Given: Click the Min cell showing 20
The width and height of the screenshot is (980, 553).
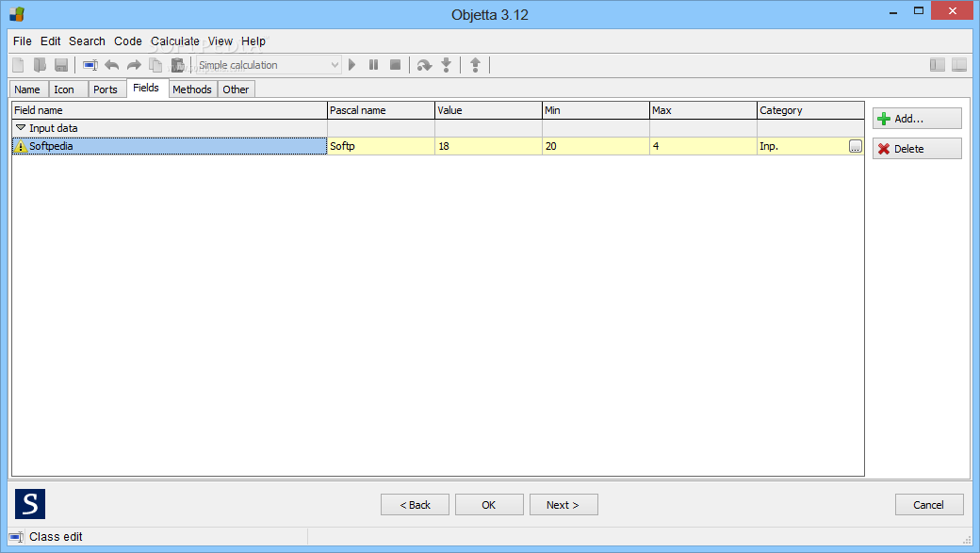Looking at the screenshot, I should tap(596, 146).
